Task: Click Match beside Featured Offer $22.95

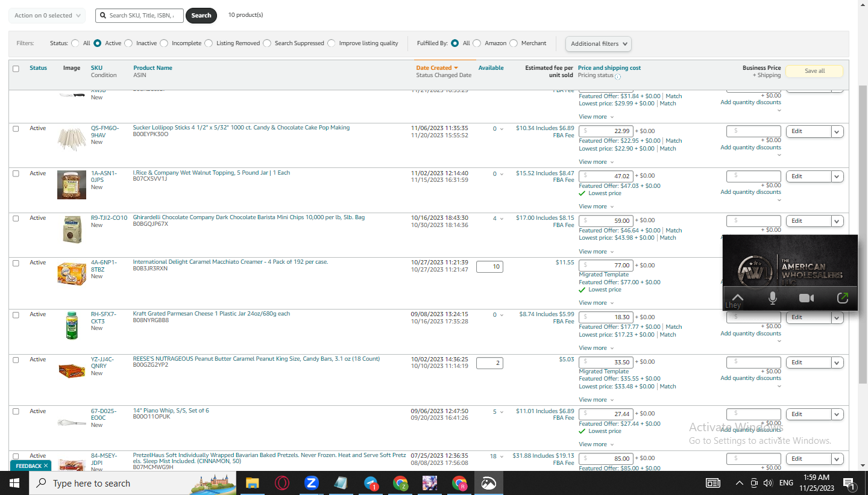Action: click(x=674, y=141)
